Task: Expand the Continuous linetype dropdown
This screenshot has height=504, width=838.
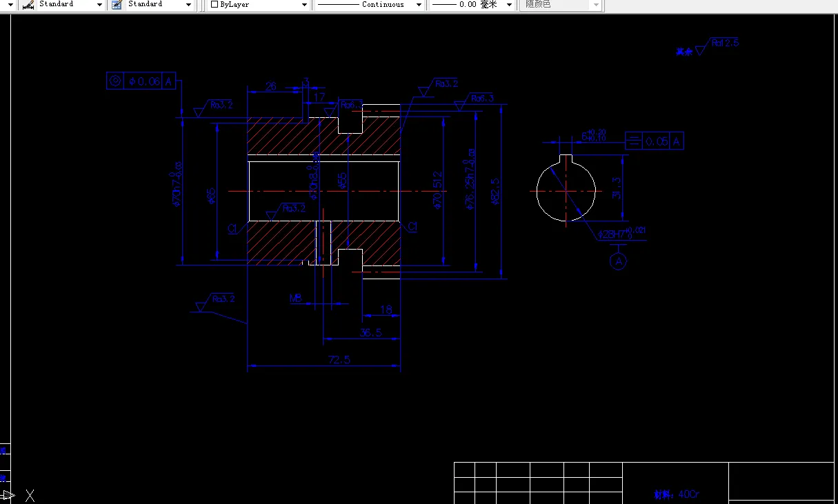Action: coord(419,5)
